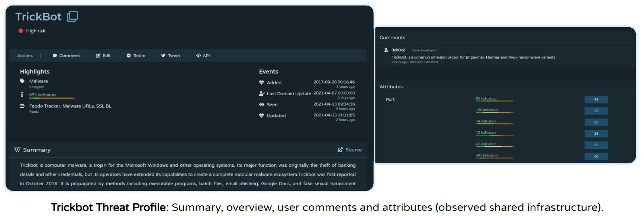Screen dimensions: 644x218
Task: Open the 34 indicators link
Action: tap(486, 121)
